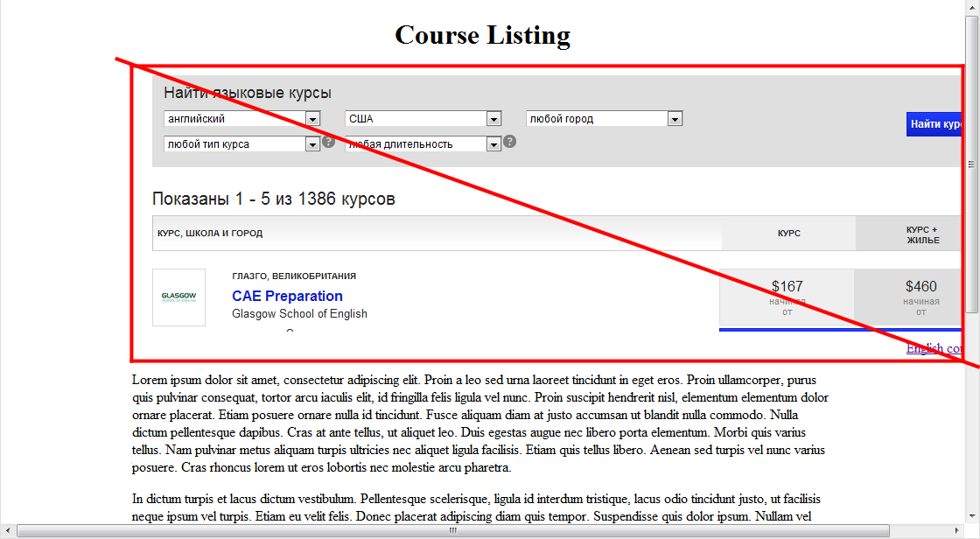The height and width of the screenshot is (539, 980).
Task: Follow the English courses link
Action: pyautogui.click(x=934, y=348)
